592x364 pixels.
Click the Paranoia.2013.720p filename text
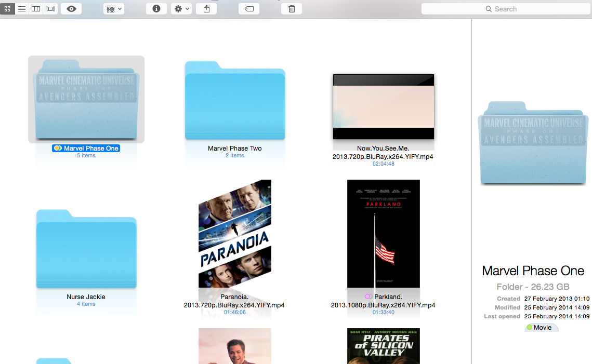[234, 301]
